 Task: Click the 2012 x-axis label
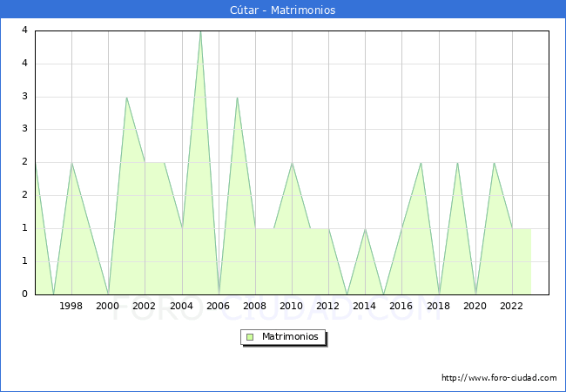pyautogui.click(x=328, y=306)
